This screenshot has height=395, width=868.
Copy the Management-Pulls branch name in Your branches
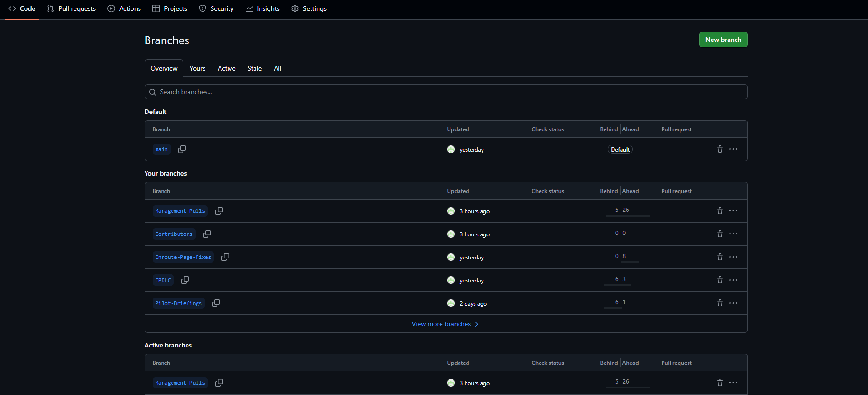click(x=219, y=211)
